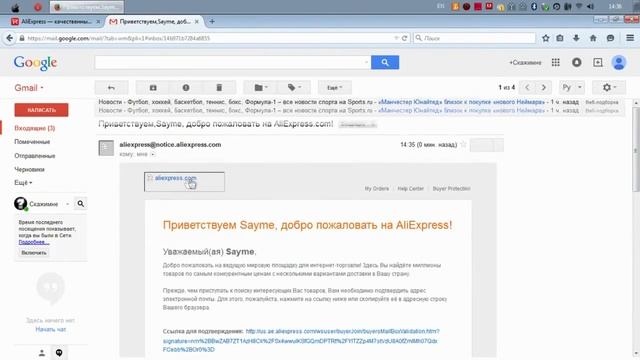Open chat status dropdown beside Скажимне
The image size is (640, 360).
coord(67,204)
